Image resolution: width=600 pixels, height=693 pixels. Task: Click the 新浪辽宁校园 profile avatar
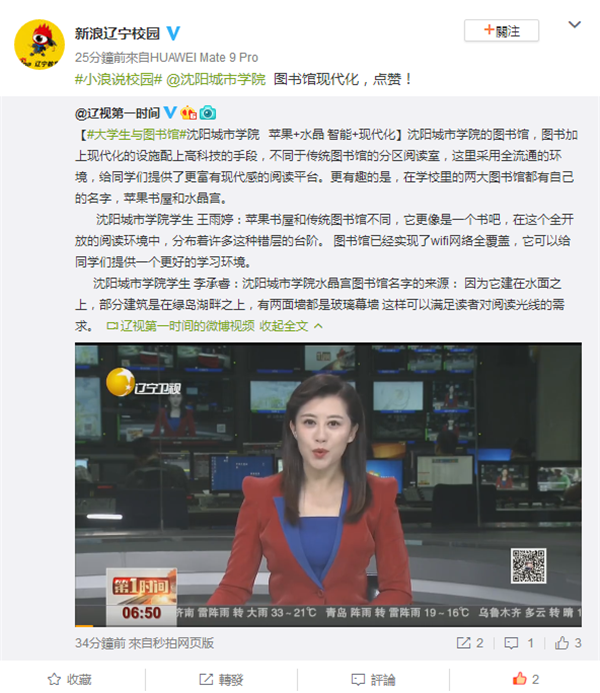[39, 44]
